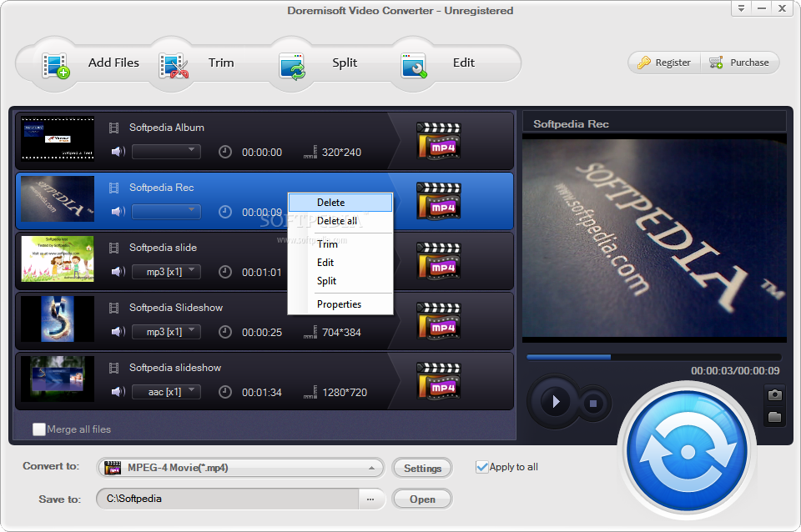
Task: Click MP4 format icon for Softpedia slideshow 1280*720
Action: [x=439, y=381]
